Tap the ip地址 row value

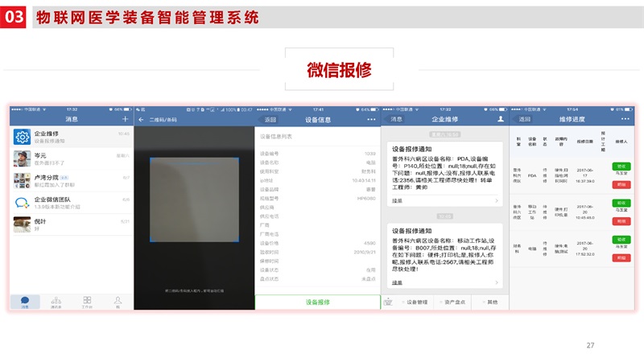click(364, 180)
